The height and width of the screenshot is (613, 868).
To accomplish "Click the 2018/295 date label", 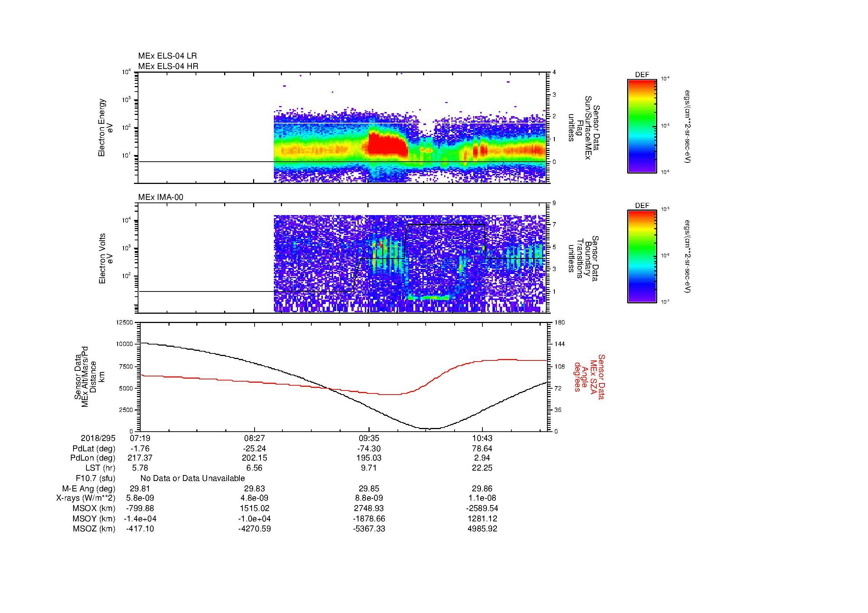I will pyautogui.click(x=98, y=438).
